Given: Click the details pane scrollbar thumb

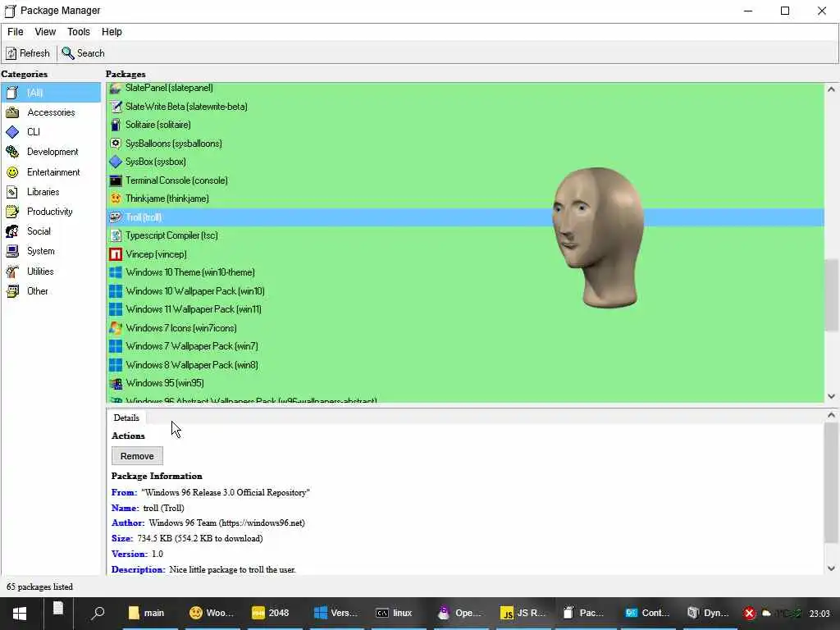Looking at the screenshot, I should coord(832,483).
